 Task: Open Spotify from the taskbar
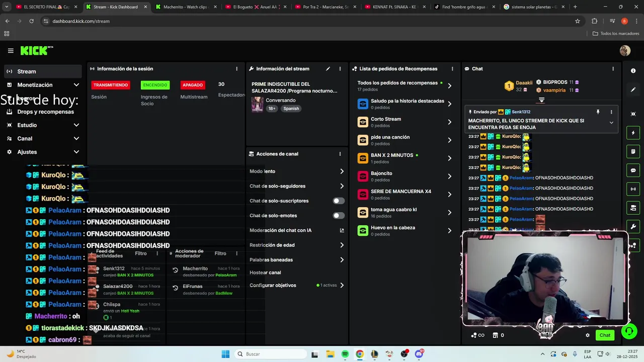click(345, 354)
